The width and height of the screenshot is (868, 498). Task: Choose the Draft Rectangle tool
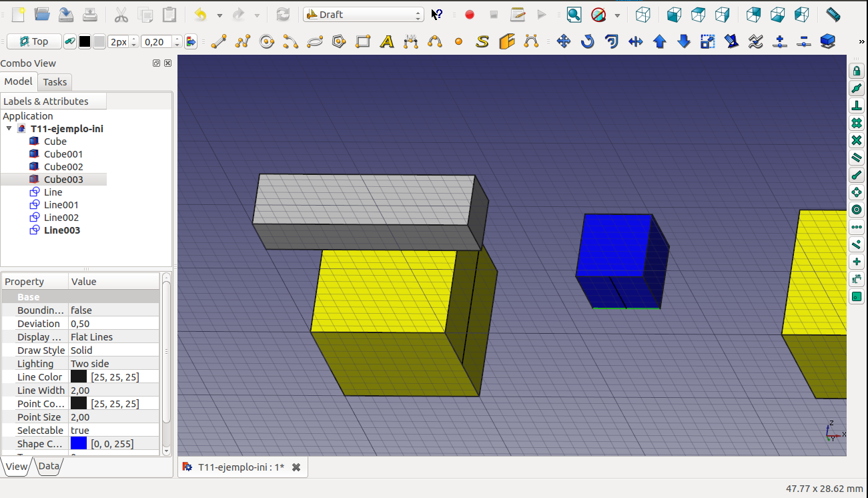pyautogui.click(x=363, y=42)
